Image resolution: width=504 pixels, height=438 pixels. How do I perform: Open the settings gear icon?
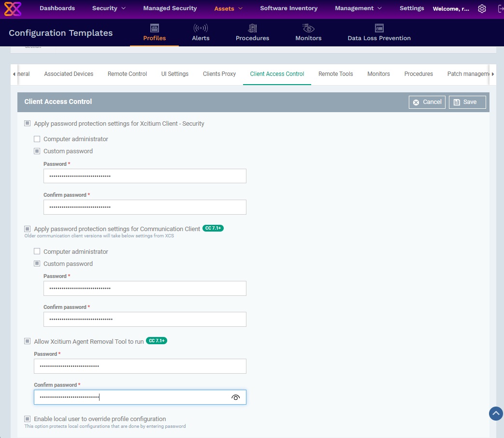(x=482, y=9)
